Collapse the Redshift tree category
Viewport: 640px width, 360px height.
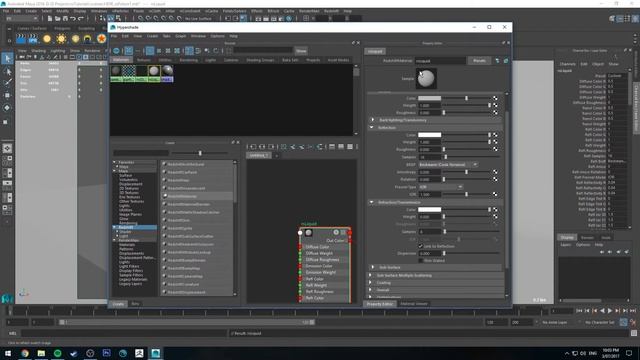click(x=115, y=227)
